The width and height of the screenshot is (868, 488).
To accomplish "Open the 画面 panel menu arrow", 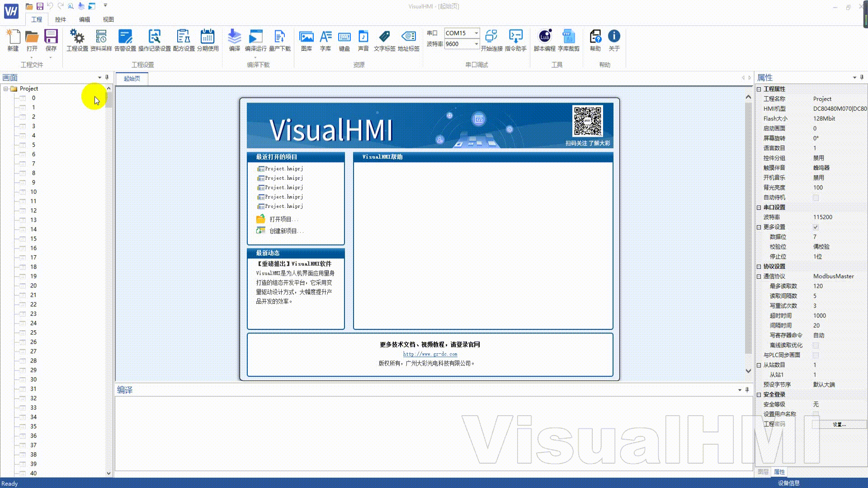I will pos(99,78).
